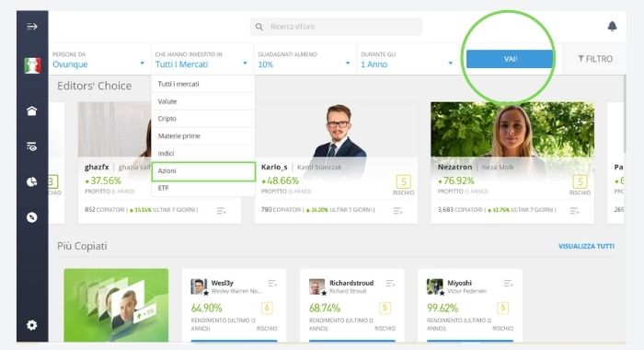Open the list menu icon on Karlo_s card
Screen dimensions: 644x350
(397, 211)
